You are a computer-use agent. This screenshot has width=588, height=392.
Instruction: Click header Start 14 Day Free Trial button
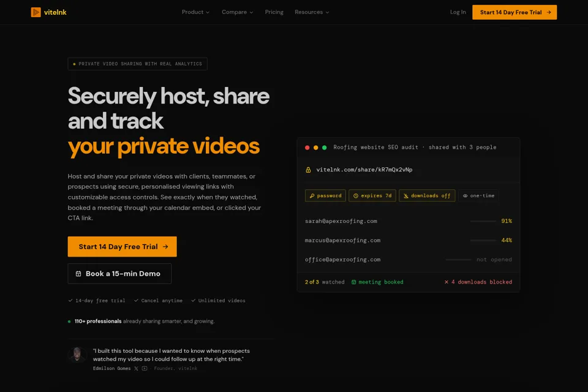click(514, 12)
